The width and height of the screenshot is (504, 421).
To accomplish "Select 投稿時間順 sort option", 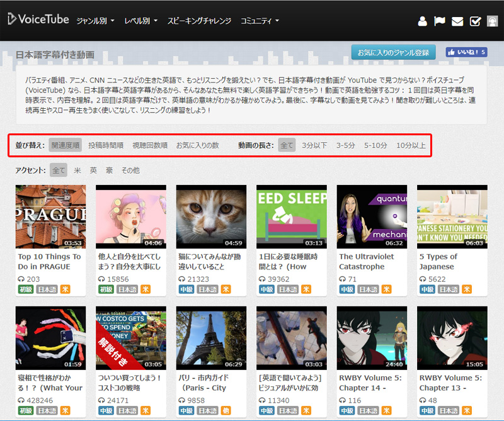I will point(106,145).
